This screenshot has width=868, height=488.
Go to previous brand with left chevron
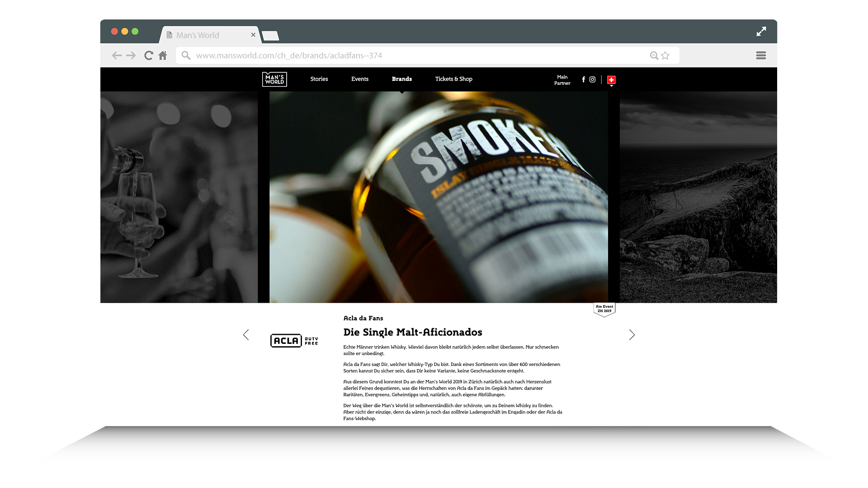246,335
